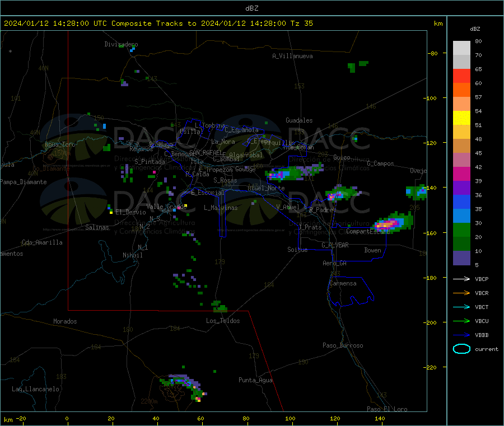Click the Atuel_Norte location label
The width and height of the screenshot is (504, 426).
(266, 188)
